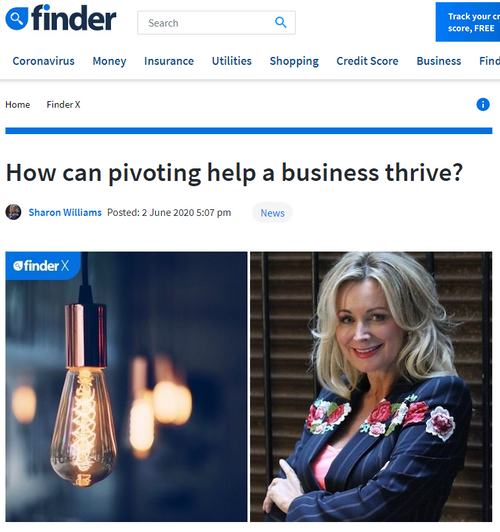Open the Shopping menu
The height and width of the screenshot is (532, 500).
pos(294,61)
